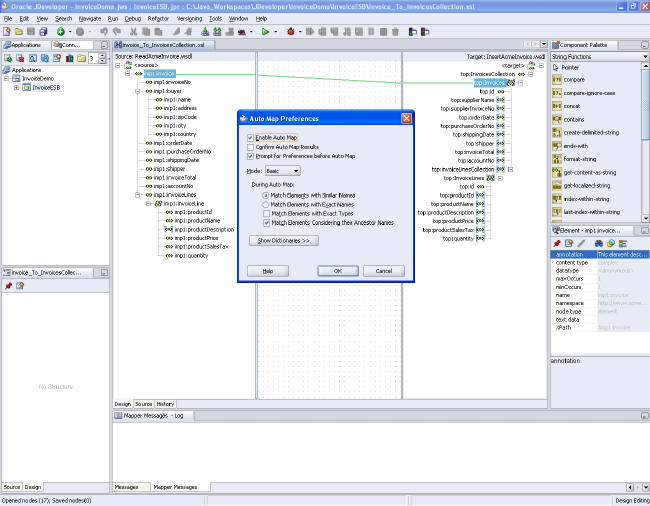
Task: Click the green Run icon in toolbar
Action: coord(264,31)
